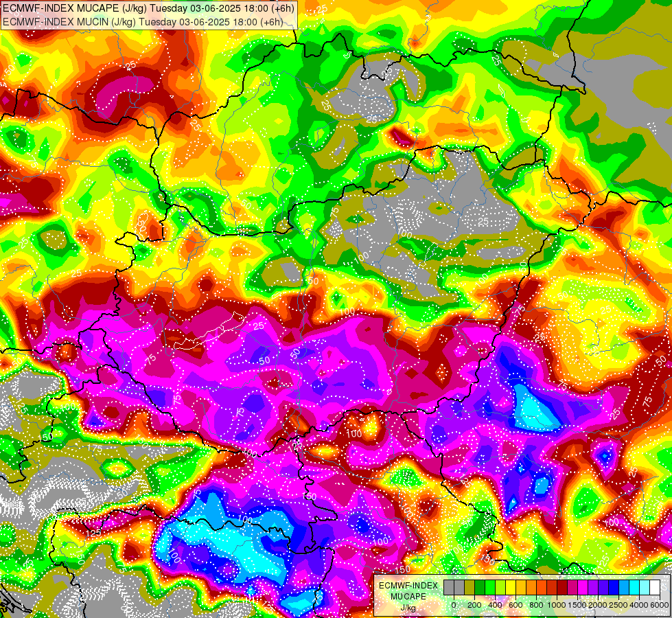Click the 'ECMWF-INDEX MUCAPE (J/kg)' title line

[149, 8]
